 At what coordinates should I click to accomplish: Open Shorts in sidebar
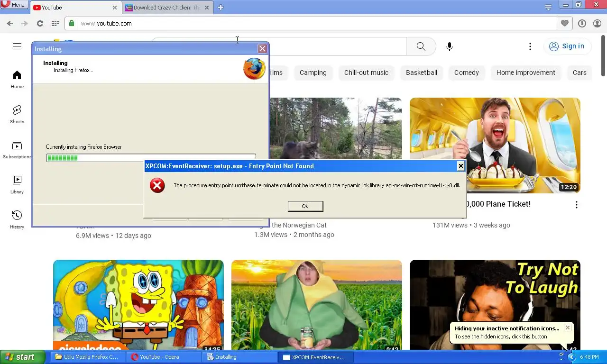click(17, 115)
